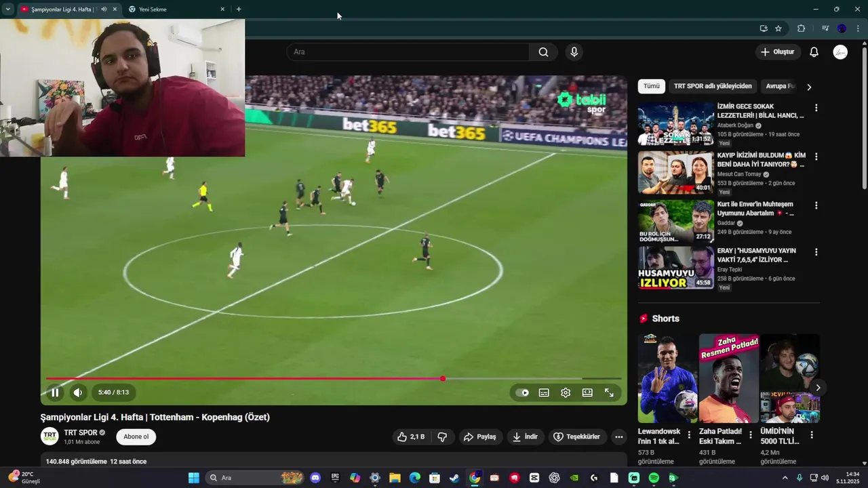Open Chrome three-dot menu
This screenshot has width=868, height=488.
coord(858,28)
